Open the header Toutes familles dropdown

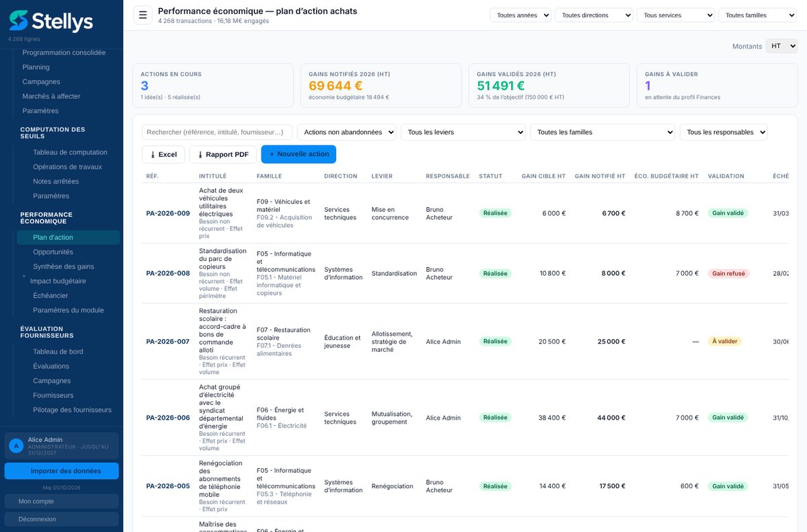(757, 15)
